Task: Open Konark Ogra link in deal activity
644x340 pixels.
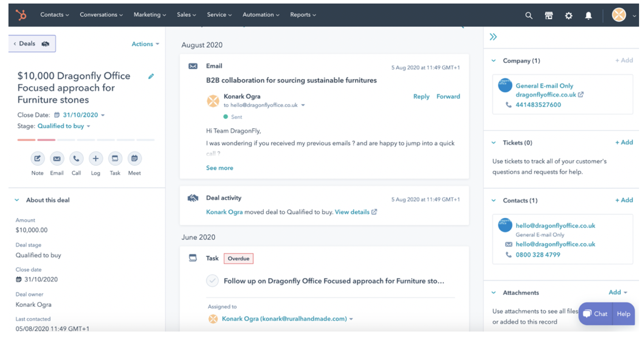Action: click(224, 212)
